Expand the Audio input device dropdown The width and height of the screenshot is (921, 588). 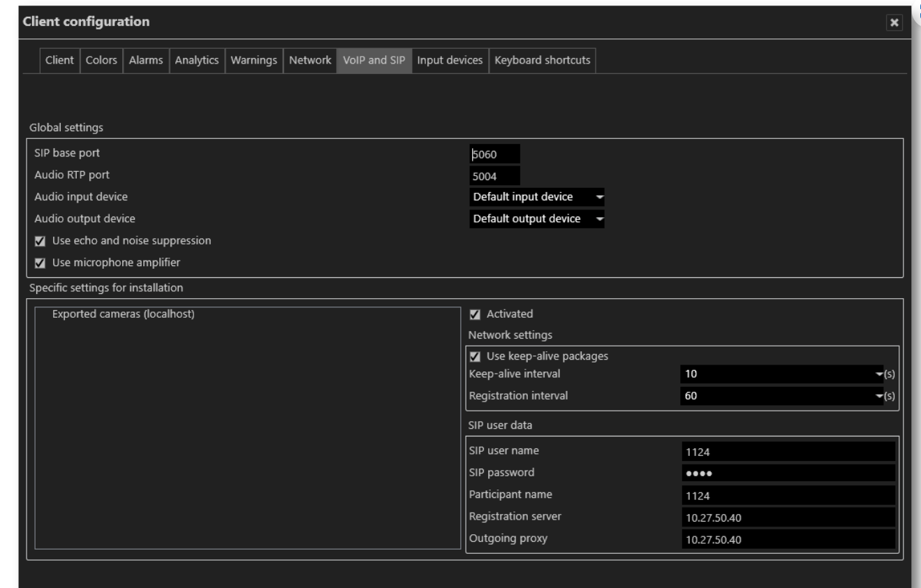pos(536,197)
